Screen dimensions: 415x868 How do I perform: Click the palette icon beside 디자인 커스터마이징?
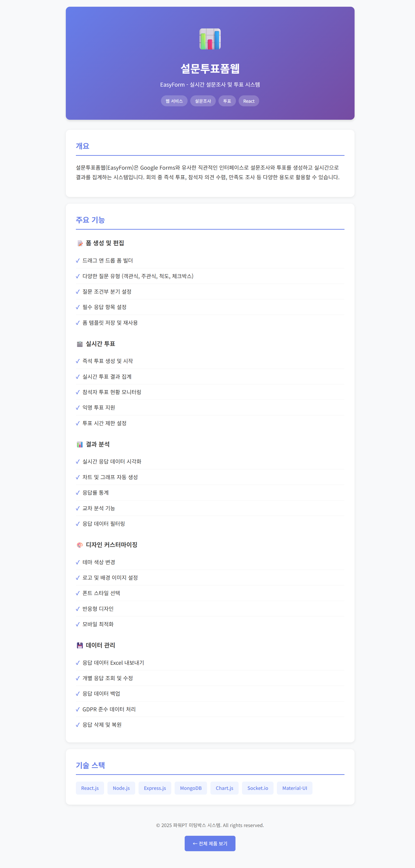click(x=80, y=545)
